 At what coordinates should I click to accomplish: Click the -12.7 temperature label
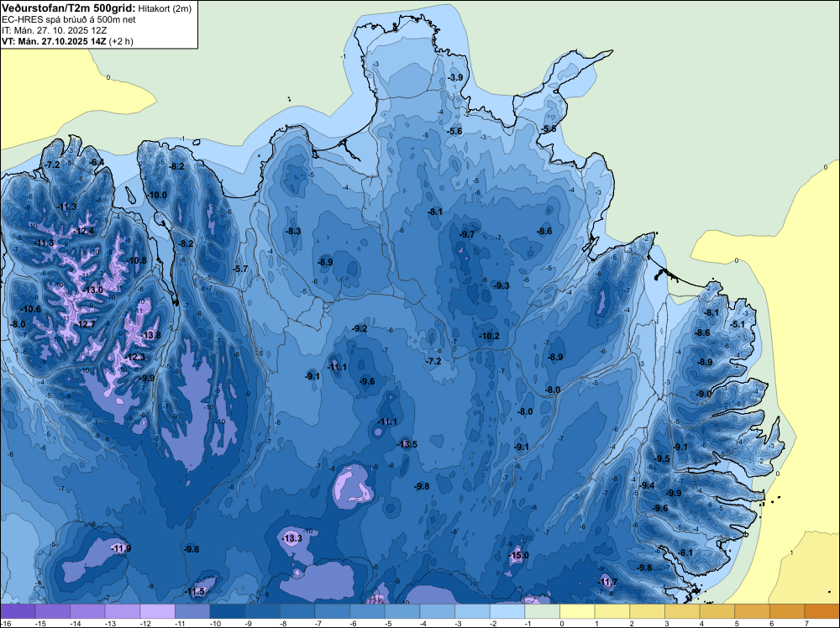pyautogui.click(x=85, y=324)
